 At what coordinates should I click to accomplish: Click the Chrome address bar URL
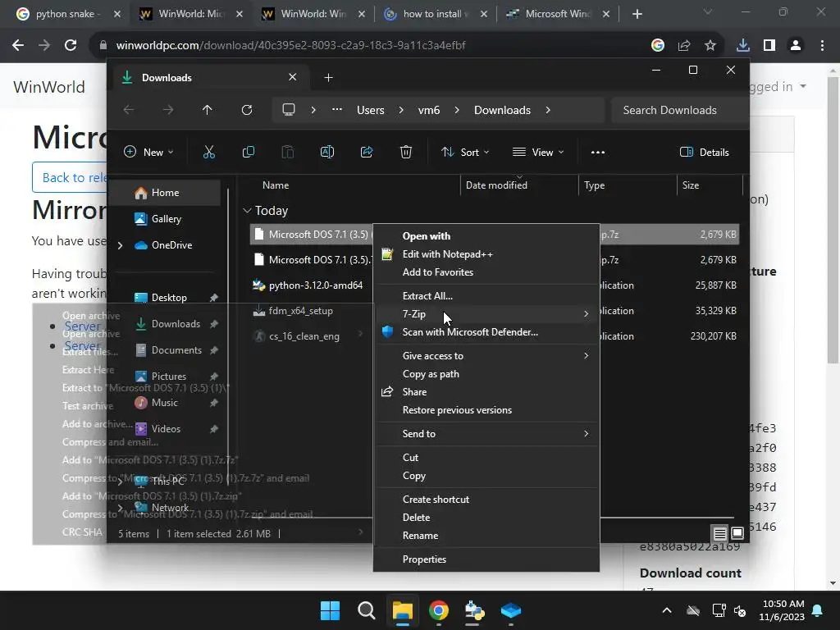click(290, 45)
